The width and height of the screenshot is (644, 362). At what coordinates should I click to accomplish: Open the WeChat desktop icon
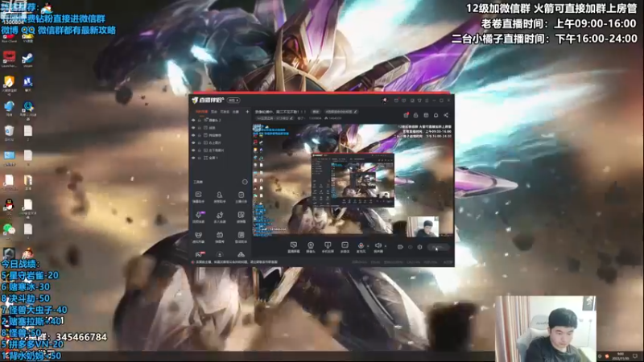click(9, 230)
